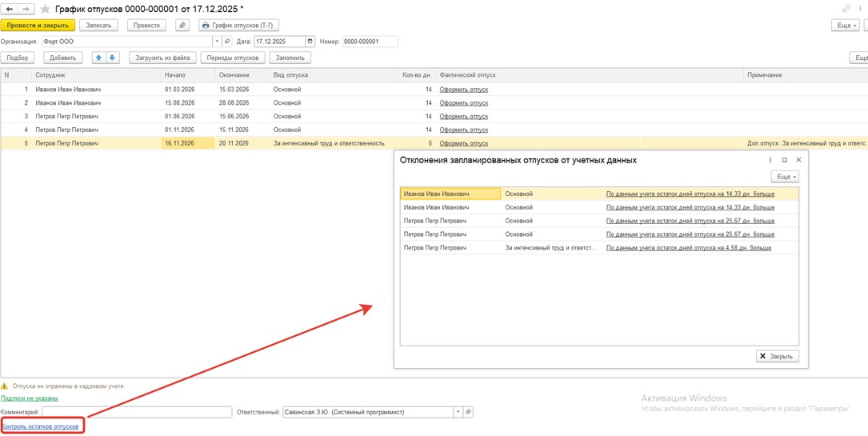Click the back navigation arrow
Image resolution: width=868 pixels, height=436 pixels.
coord(10,9)
